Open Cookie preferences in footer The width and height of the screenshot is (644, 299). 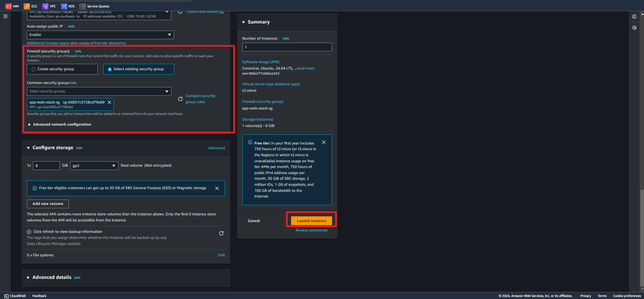coord(627,296)
